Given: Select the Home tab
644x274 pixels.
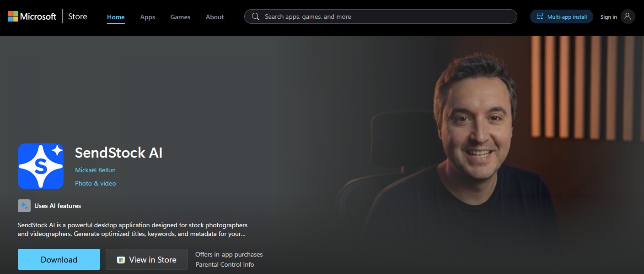Looking at the screenshot, I should tap(115, 17).
